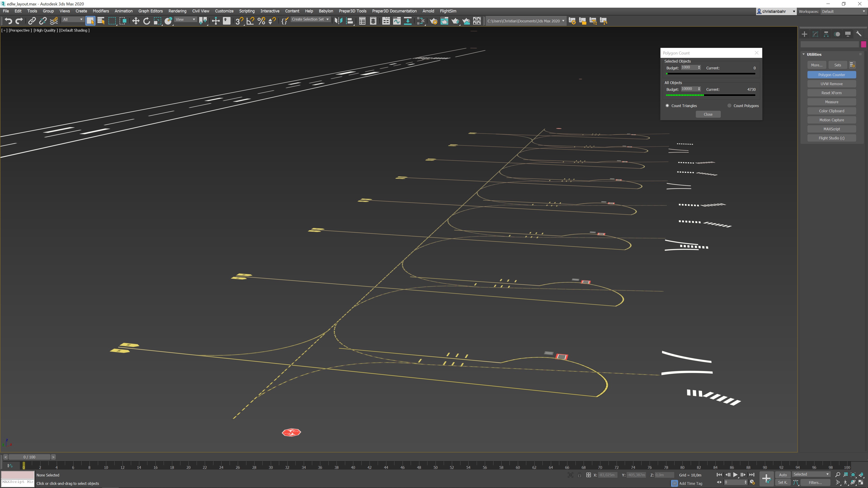
Task: Click the Reset XForm utility button
Action: click(831, 93)
